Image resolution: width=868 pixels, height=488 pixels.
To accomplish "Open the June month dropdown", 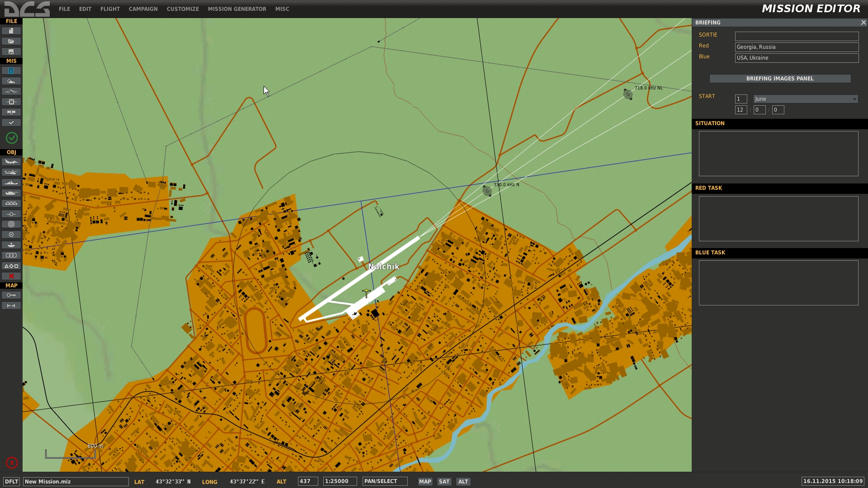I will pyautogui.click(x=806, y=99).
